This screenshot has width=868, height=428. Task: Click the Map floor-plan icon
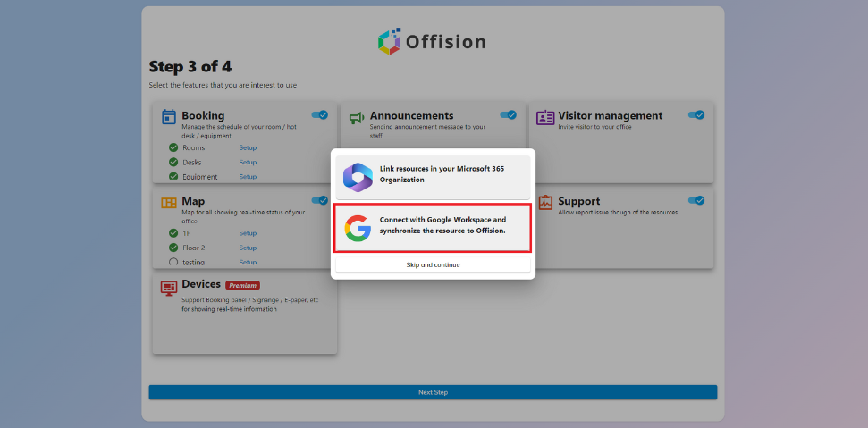(x=169, y=203)
